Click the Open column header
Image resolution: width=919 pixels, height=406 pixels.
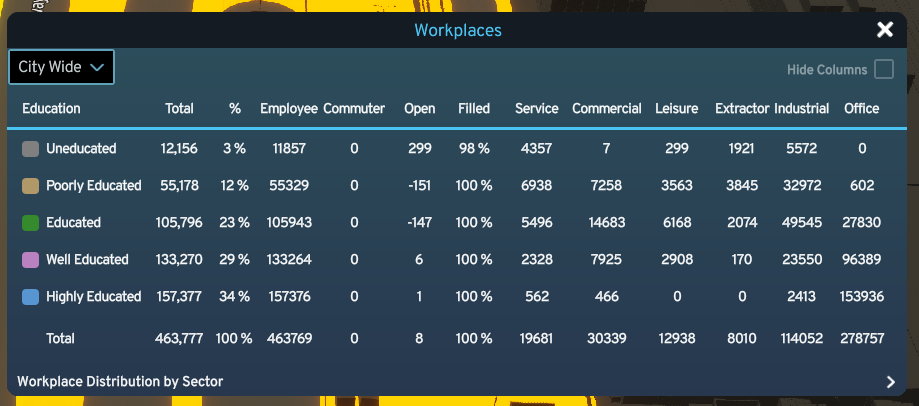pos(420,109)
